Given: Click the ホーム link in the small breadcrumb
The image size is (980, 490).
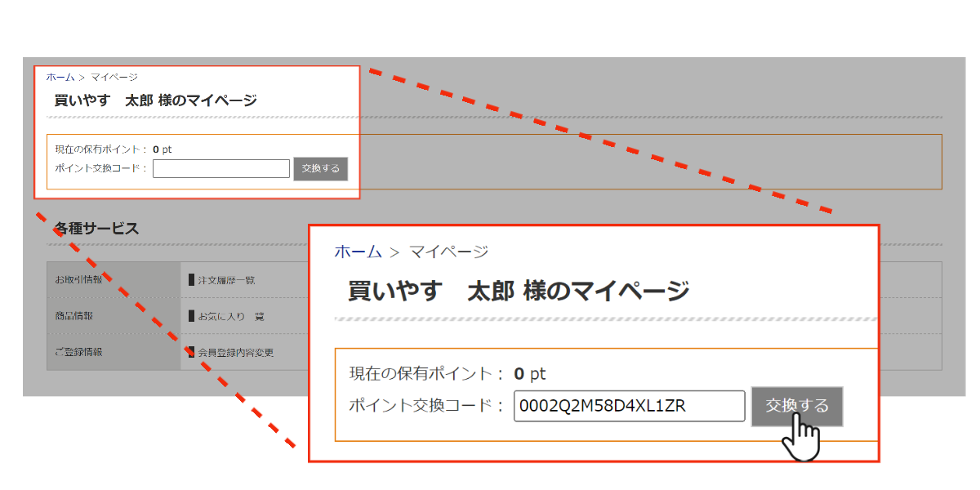Looking at the screenshot, I should 60,78.
